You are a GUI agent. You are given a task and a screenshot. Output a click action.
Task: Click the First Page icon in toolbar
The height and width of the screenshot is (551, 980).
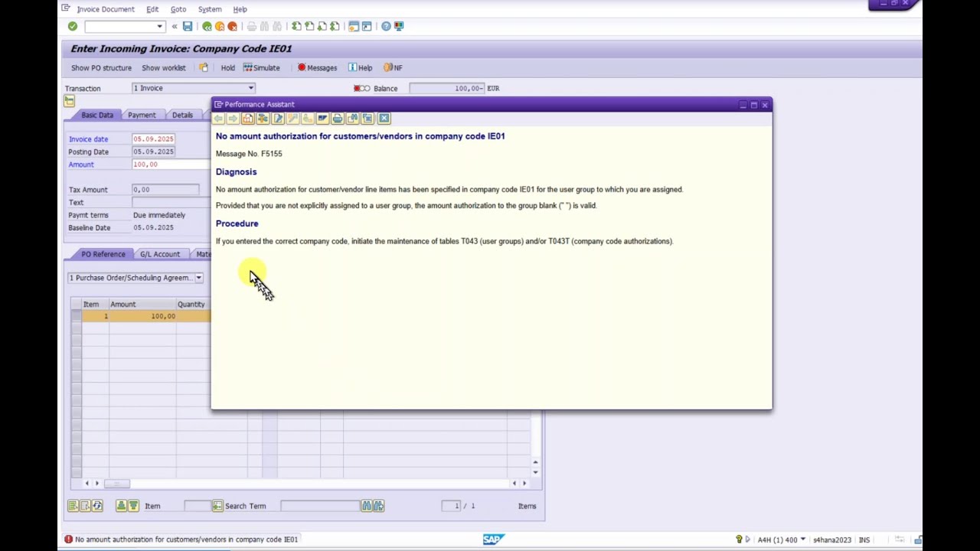296,26
